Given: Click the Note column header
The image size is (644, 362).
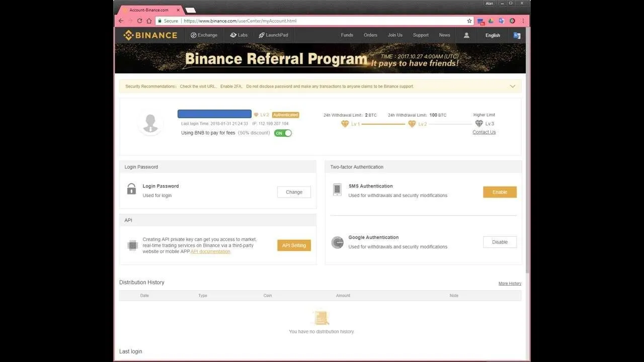Looking at the screenshot, I should click(454, 296).
